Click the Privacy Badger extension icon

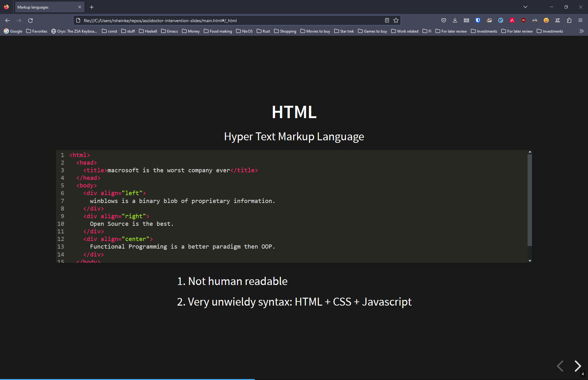489,20
